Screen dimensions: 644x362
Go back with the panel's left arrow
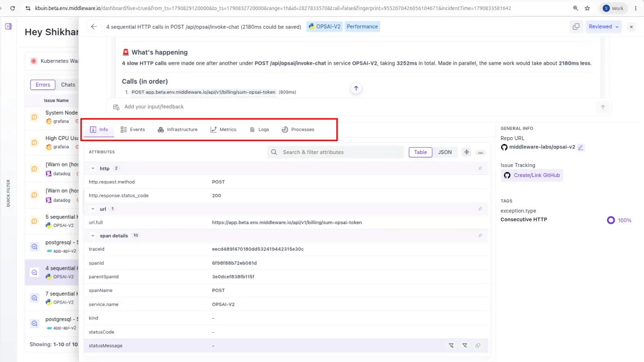coord(93,26)
